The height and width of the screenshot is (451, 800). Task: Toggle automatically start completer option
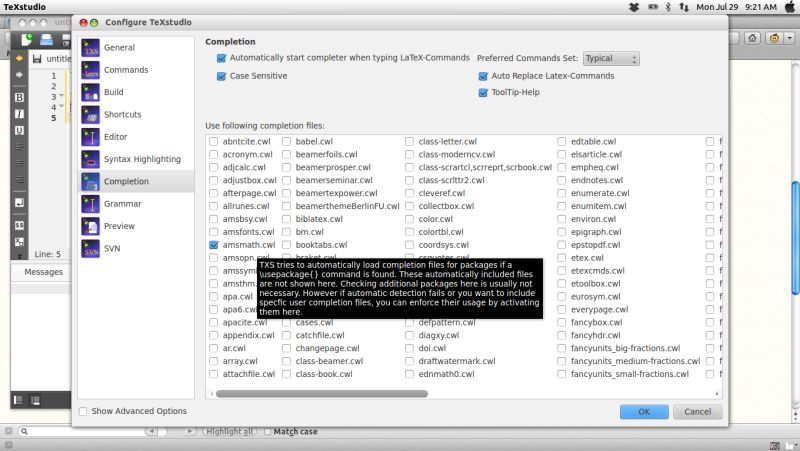(221, 58)
